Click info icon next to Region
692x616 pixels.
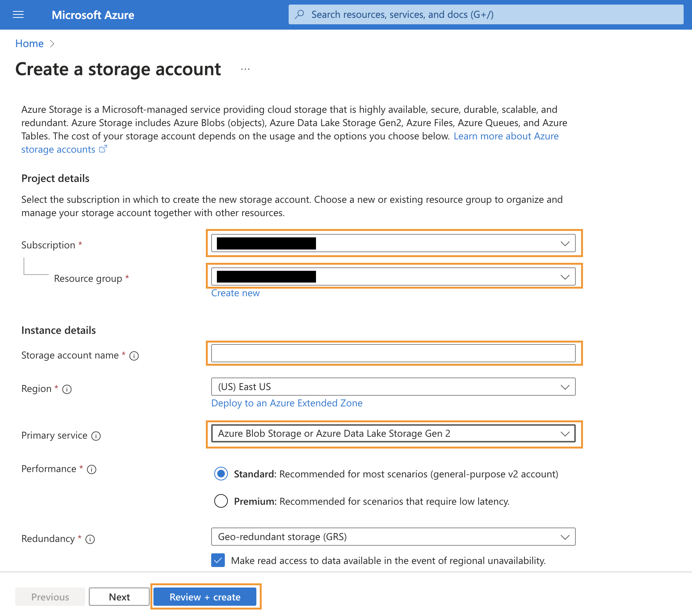pos(67,389)
